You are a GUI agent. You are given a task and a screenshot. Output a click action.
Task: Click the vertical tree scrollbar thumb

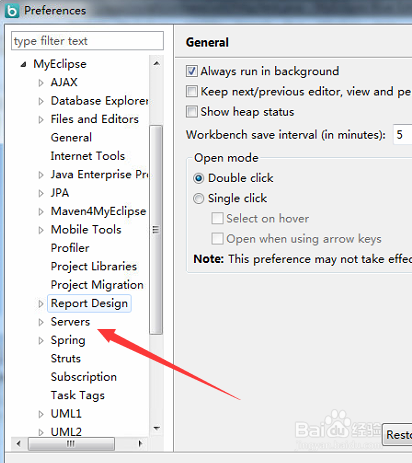pos(156,230)
